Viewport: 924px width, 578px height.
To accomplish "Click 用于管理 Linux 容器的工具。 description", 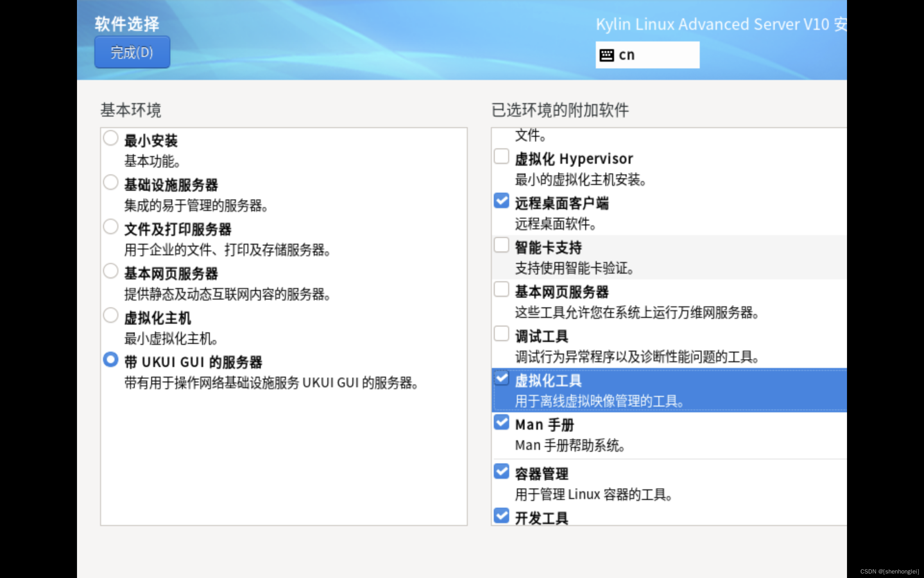I will coord(593,495).
